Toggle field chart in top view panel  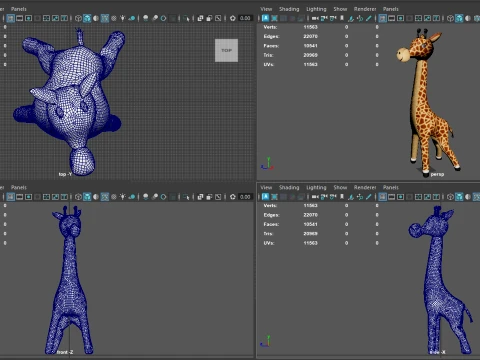[46, 18]
